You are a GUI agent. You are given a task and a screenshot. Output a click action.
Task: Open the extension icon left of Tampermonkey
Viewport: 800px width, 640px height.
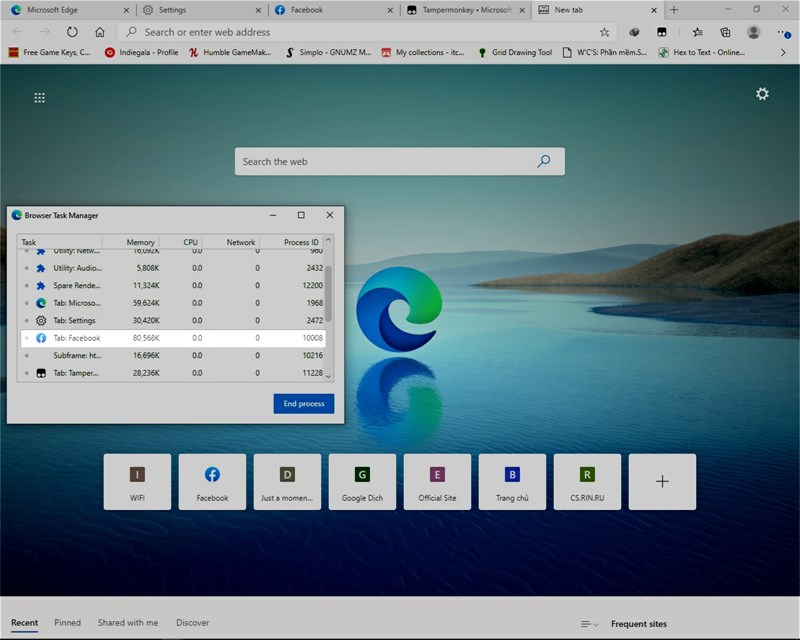634,32
